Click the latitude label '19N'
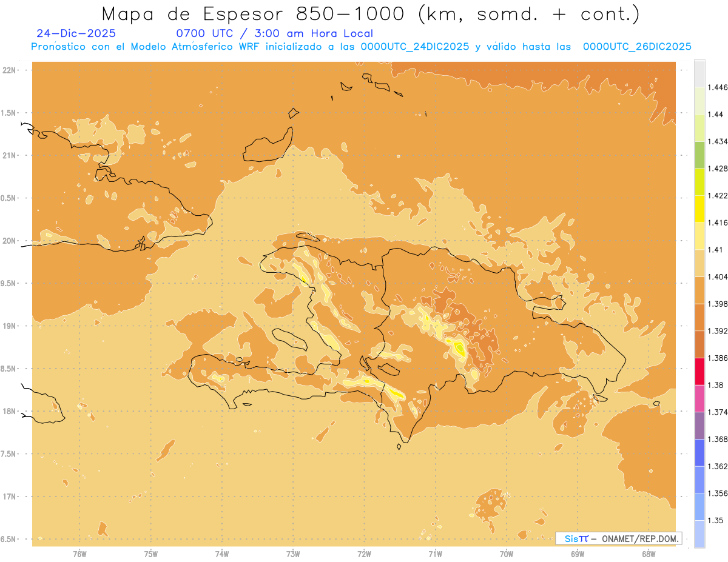 click(10, 326)
